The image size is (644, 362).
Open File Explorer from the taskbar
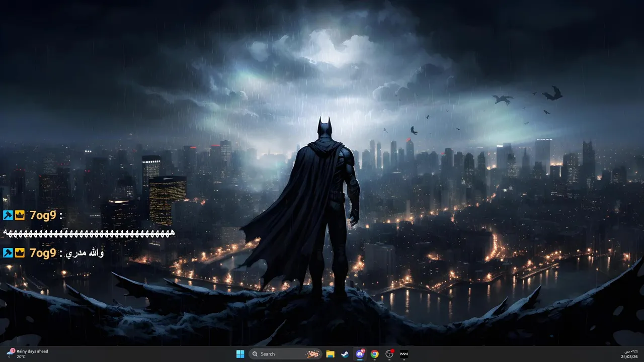330,354
